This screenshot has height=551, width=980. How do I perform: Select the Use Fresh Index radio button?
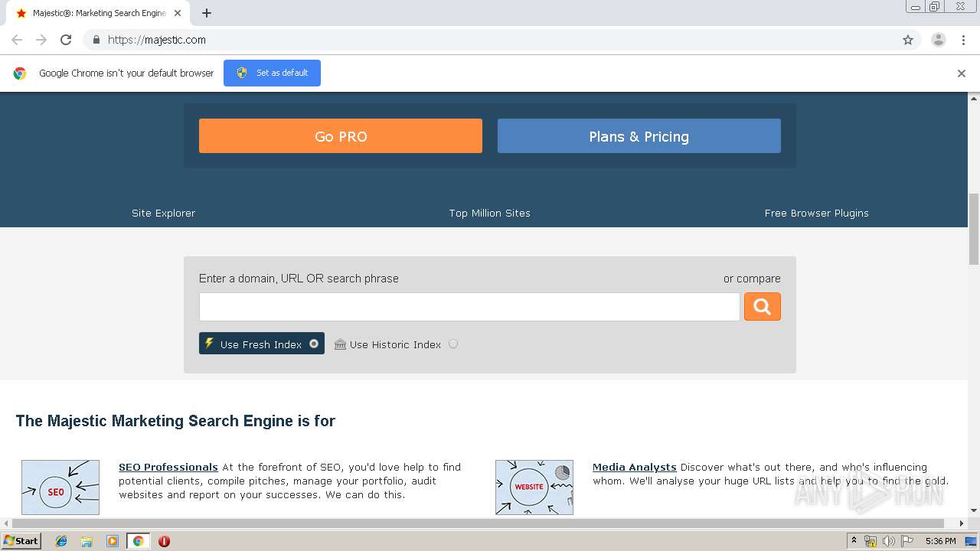click(x=314, y=344)
